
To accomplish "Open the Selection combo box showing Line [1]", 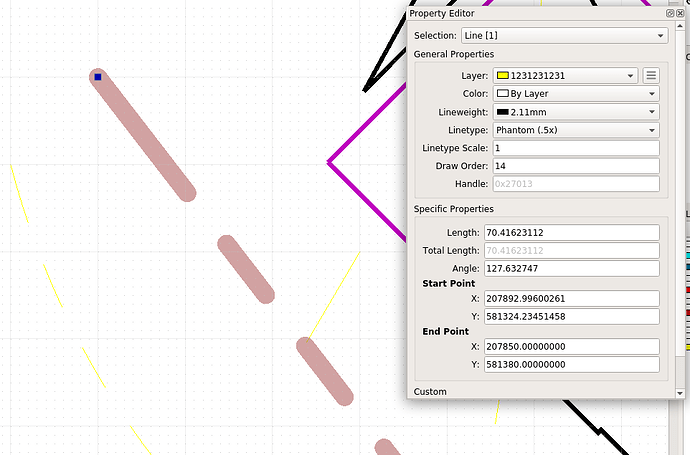I will 565,36.
